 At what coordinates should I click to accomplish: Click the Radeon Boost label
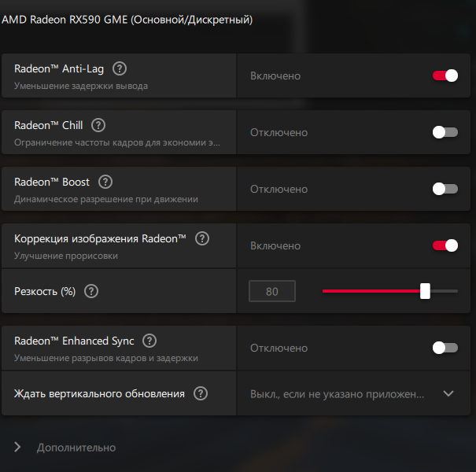pyautogui.click(x=52, y=183)
